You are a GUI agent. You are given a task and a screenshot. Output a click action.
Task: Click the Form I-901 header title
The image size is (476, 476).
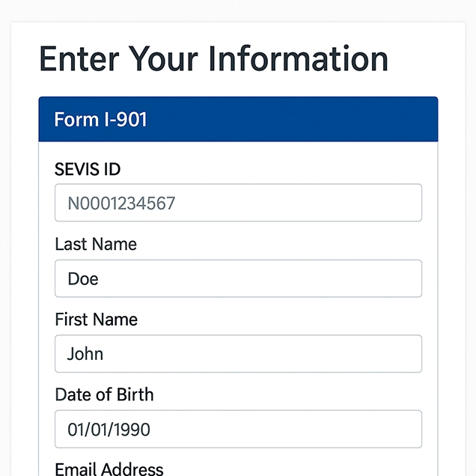point(101,119)
